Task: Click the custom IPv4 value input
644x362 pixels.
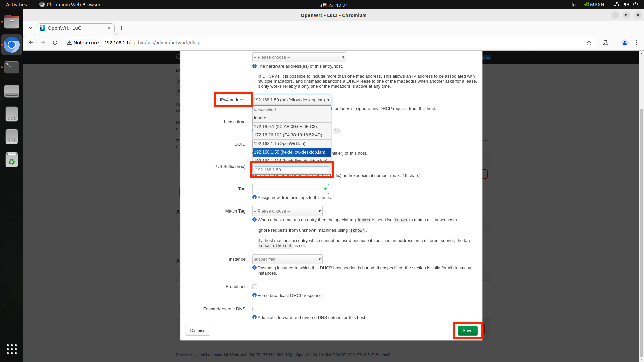Action: pyautogui.click(x=291, y=170)
